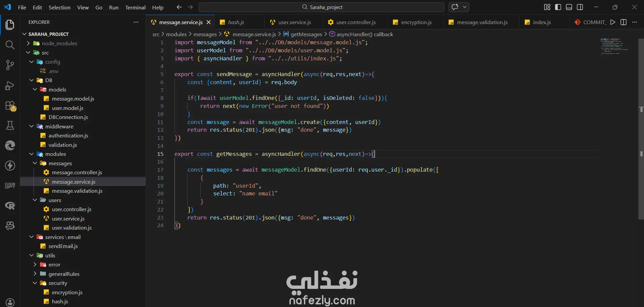Switch to the user.controller.js tab
This screenshot has height=307, width=644.
[x=356, y=22]
